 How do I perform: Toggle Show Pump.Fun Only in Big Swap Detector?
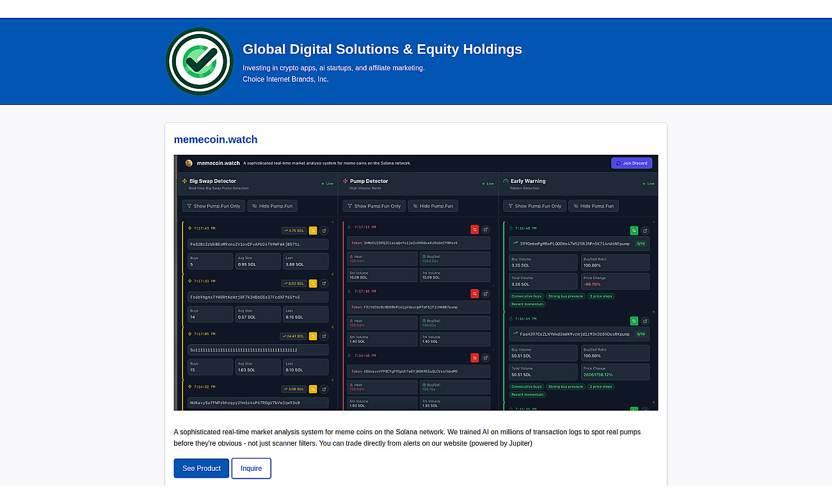[x=214, y=206]
